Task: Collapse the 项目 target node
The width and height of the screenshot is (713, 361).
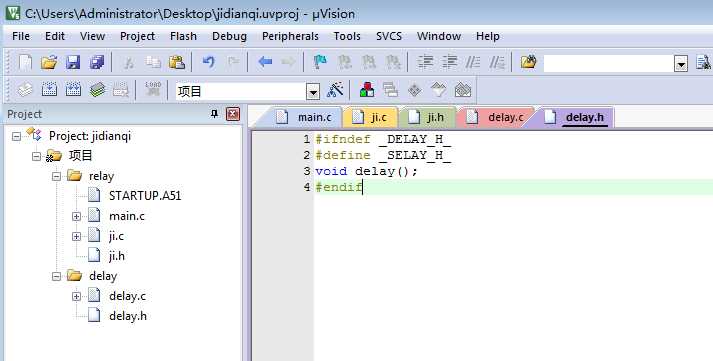Action: 36,156
